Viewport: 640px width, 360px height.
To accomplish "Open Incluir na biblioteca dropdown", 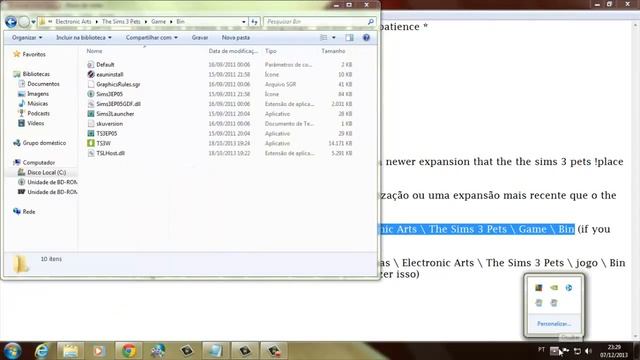I will [84, 38].
